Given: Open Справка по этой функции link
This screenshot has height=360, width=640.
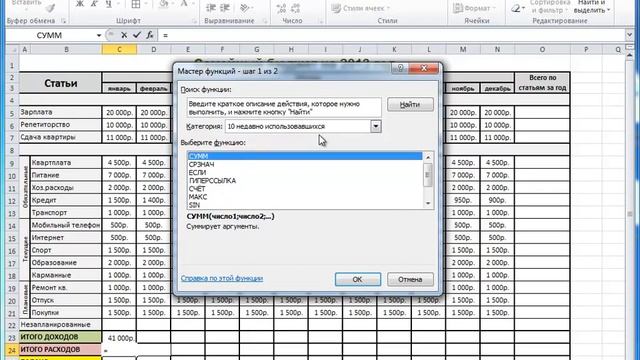Looking at the screenshot, I should click(x=222, y=278).
